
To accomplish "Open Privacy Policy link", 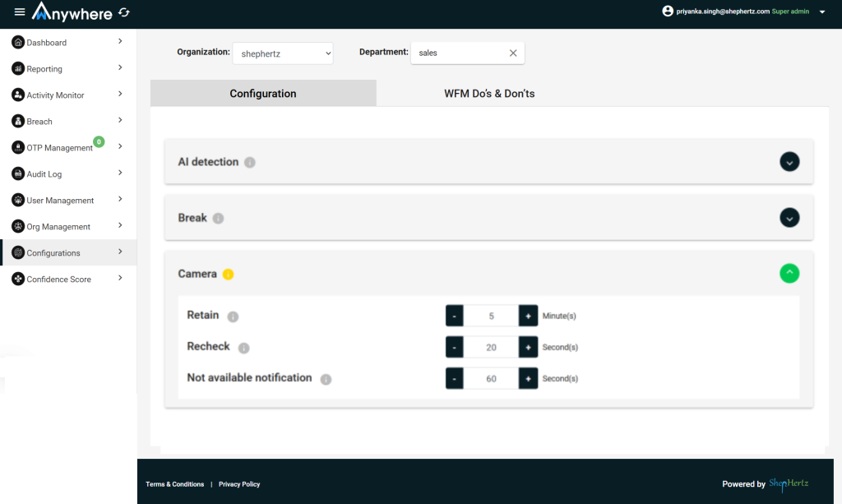I will coord(239,484).
